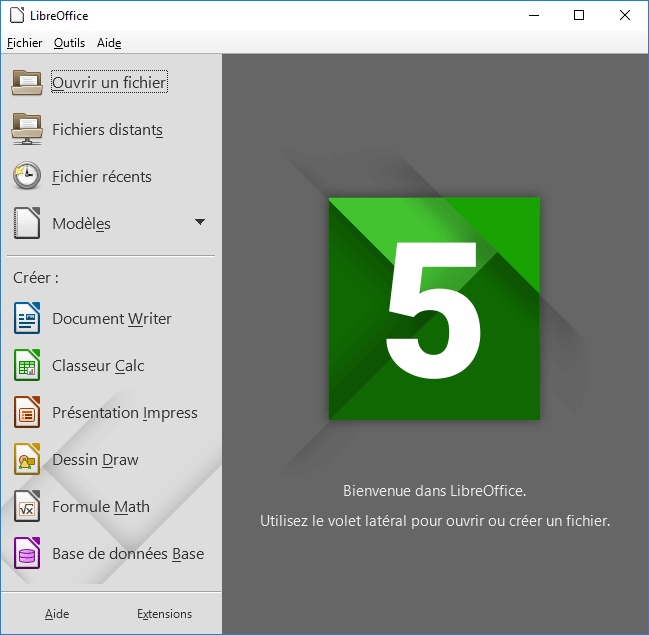Start a Présentation Impress
The height and width of the screenshot is (635, 649).
(125, 413)
